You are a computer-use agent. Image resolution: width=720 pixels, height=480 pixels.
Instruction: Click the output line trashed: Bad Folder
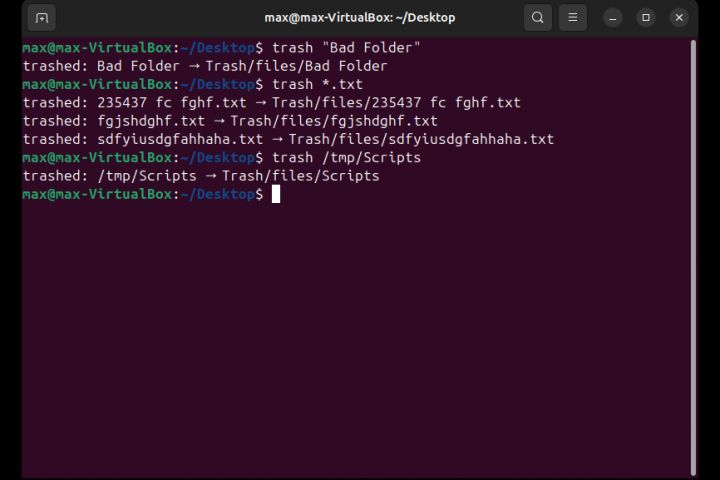205,66
